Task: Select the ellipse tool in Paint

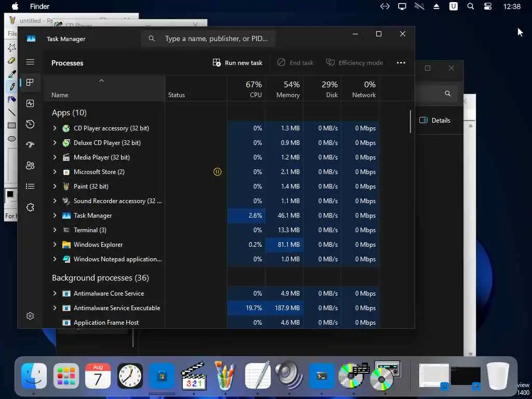Action: [11, 138]
